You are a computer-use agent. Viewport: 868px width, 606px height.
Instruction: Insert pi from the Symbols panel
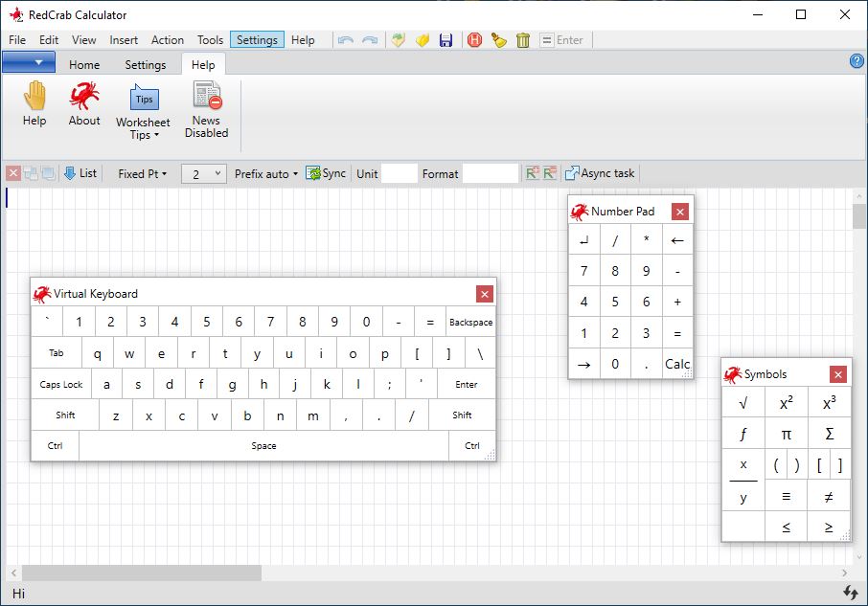point(786,434)
